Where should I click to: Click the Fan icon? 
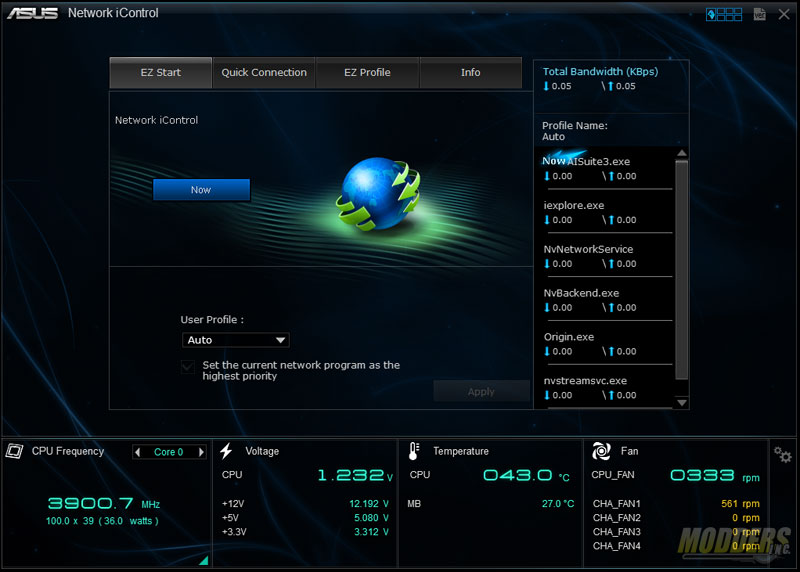coord(601,451)
